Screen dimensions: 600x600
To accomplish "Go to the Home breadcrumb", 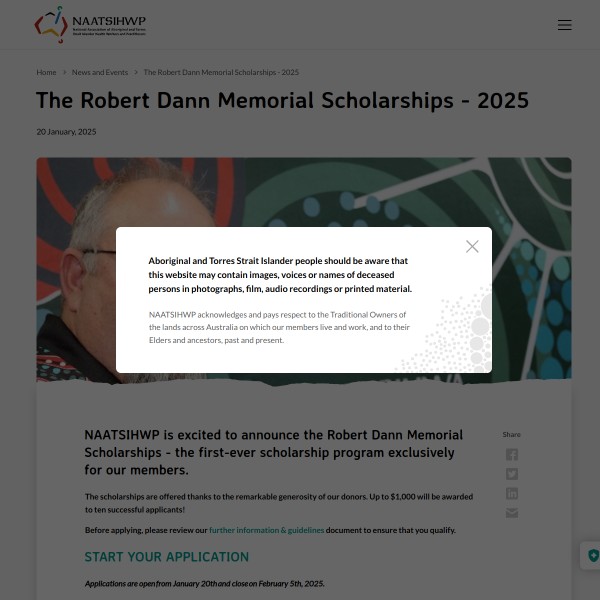I will coord(46,72).
